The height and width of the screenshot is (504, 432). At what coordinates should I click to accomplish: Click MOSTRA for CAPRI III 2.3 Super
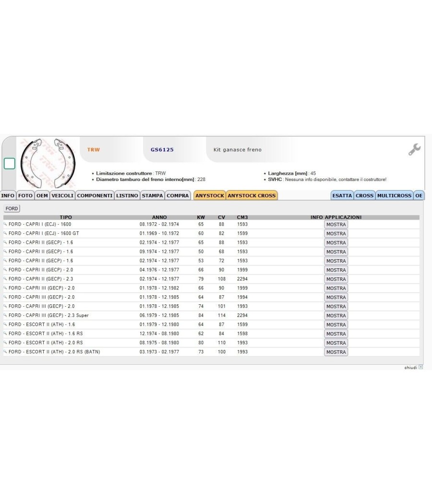click(336, 315)
